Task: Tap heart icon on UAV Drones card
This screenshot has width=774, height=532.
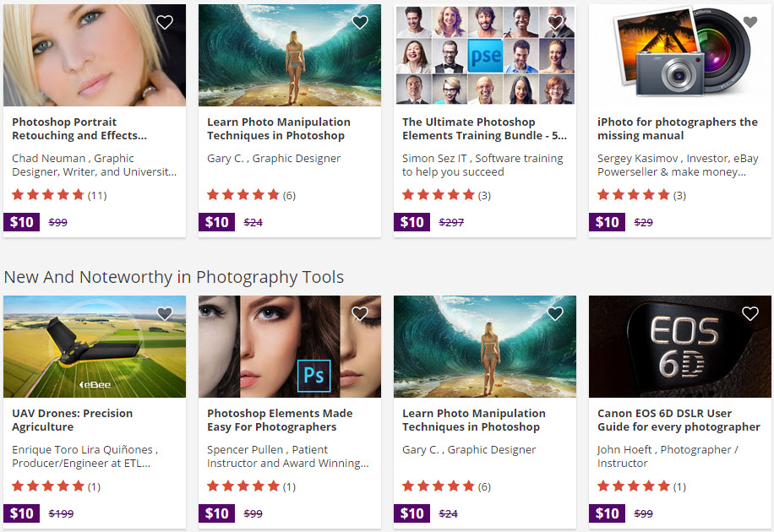Action: 165,314
